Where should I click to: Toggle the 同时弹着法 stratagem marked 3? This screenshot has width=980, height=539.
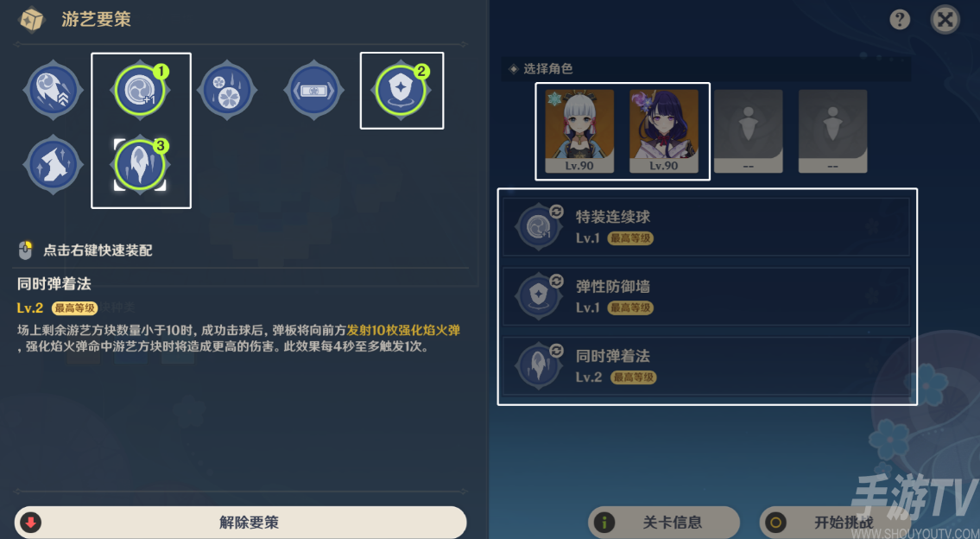pyautogui.click(x=141, y=165)
